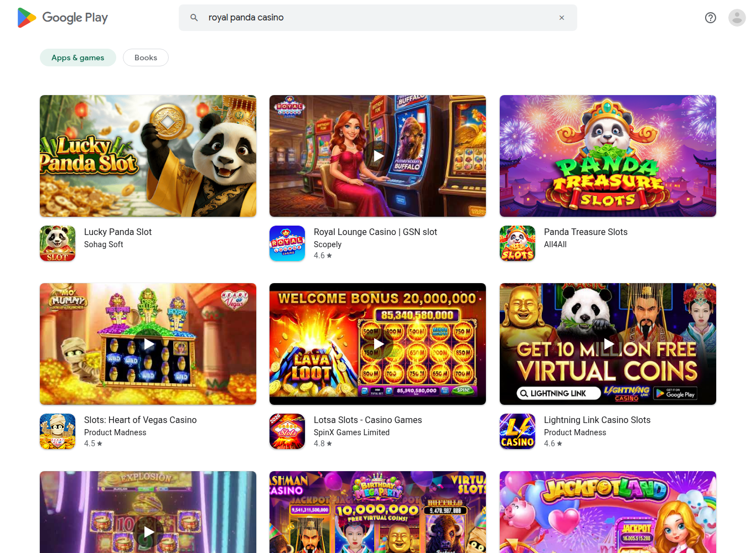
Task: Click the Royal Lounge Casino app icon
Action: 287,243
